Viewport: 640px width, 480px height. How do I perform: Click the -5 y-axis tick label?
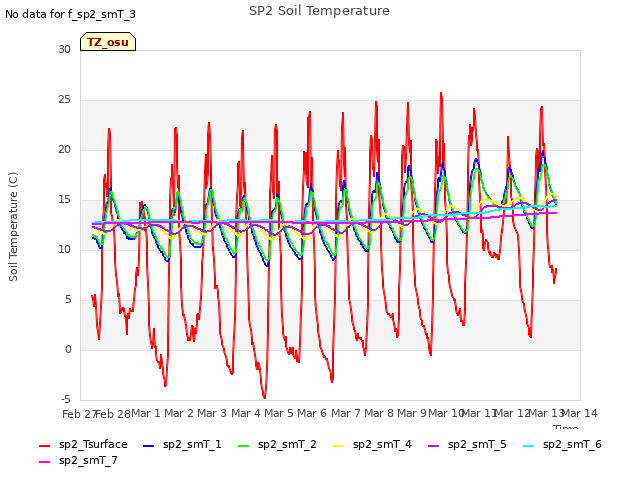pyautogui.click(x=66, y=399)
